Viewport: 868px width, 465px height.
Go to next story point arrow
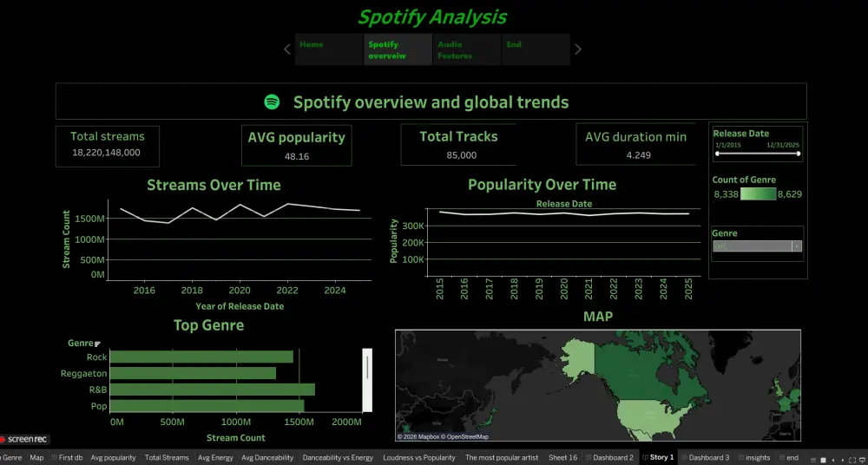point(578,49)
